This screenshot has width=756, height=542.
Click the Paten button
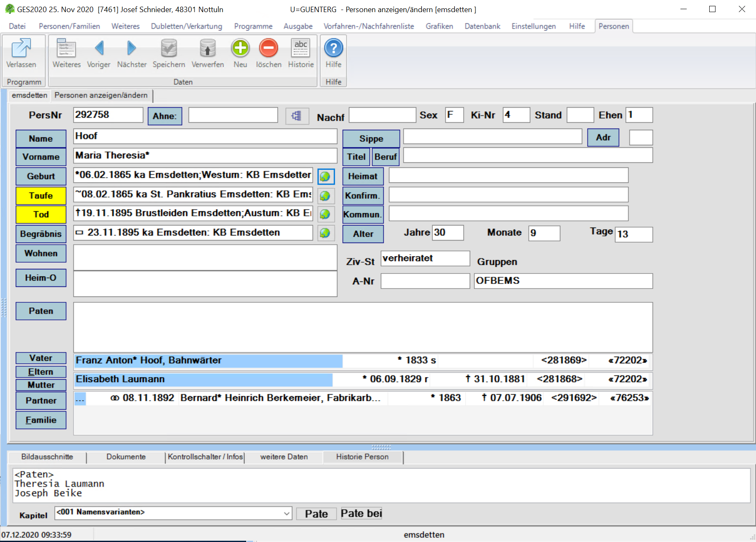[x=41, y=311]
